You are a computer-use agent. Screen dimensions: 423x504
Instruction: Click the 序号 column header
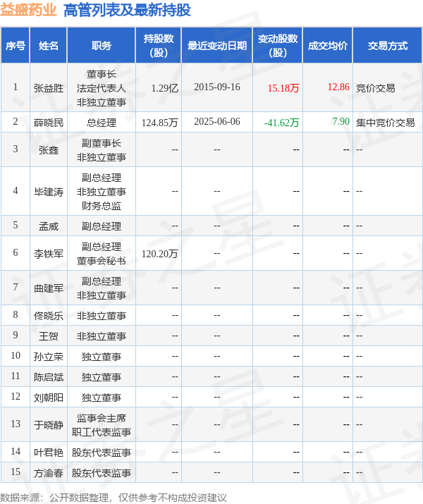[x=15, y=46]
